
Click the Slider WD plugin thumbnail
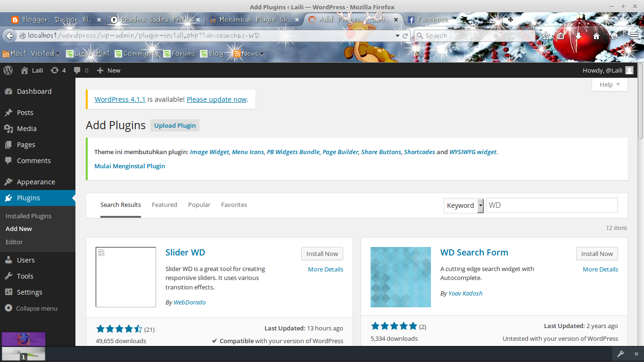pos(126,277)
